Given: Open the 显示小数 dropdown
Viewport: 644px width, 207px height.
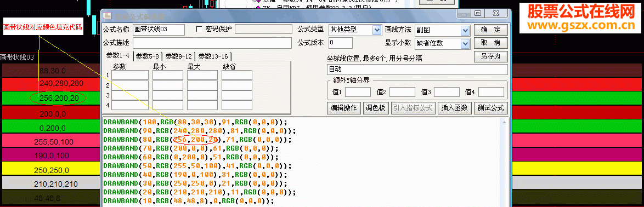Looking at the screenshot, I should pos(465,43).
